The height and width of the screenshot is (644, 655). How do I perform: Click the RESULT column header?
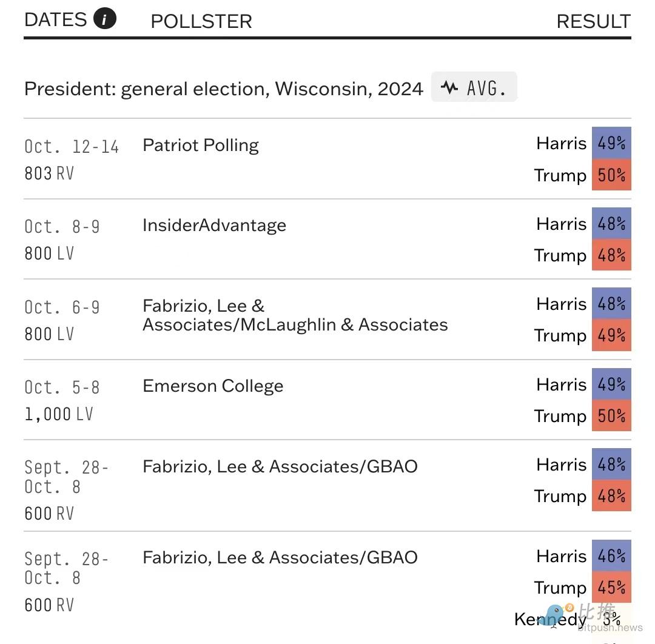coord(593,21)
